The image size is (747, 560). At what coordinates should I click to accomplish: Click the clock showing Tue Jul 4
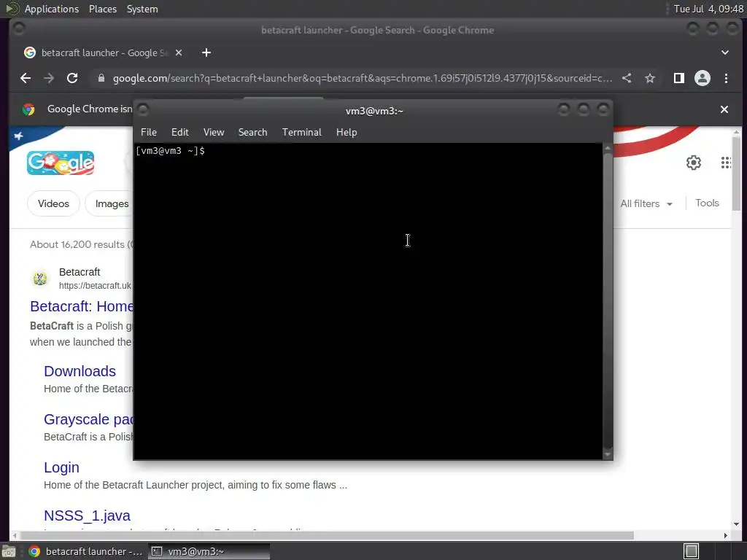(x=708, y=9)
